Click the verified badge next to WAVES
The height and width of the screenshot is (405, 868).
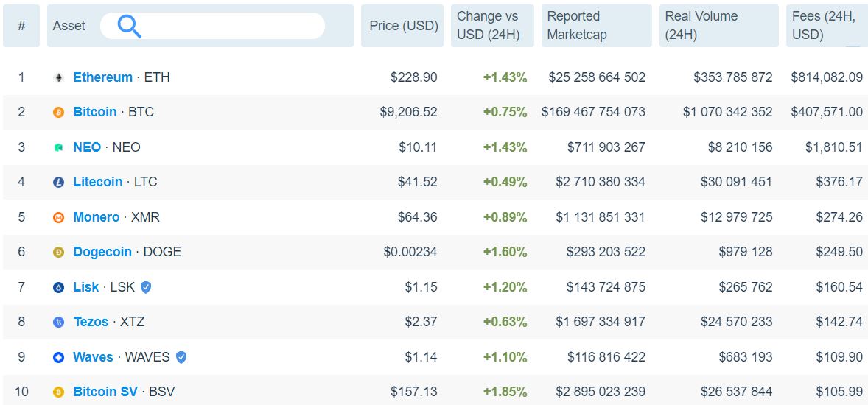click(181, 357)
